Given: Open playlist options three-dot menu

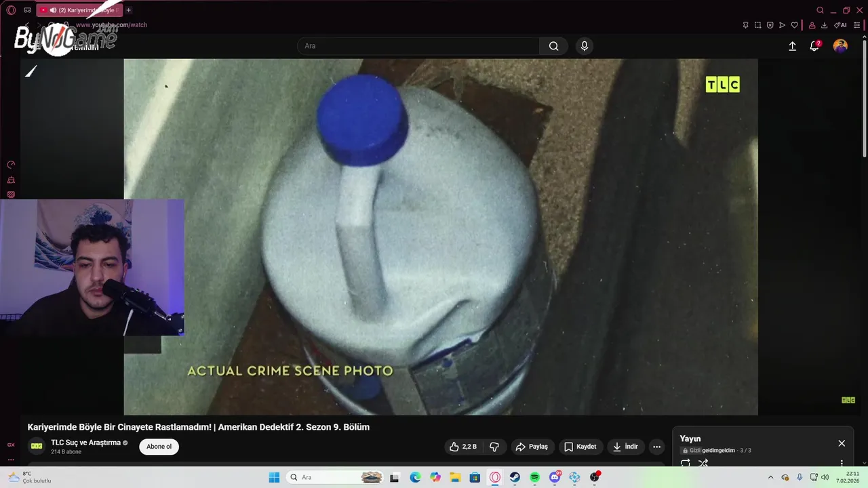Looking at the screenshot, I should 842,464.
